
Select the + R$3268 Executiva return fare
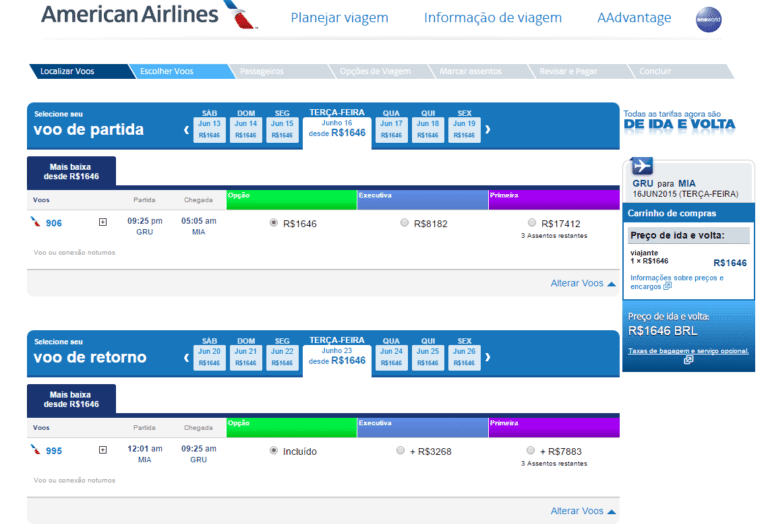(401, 451)
